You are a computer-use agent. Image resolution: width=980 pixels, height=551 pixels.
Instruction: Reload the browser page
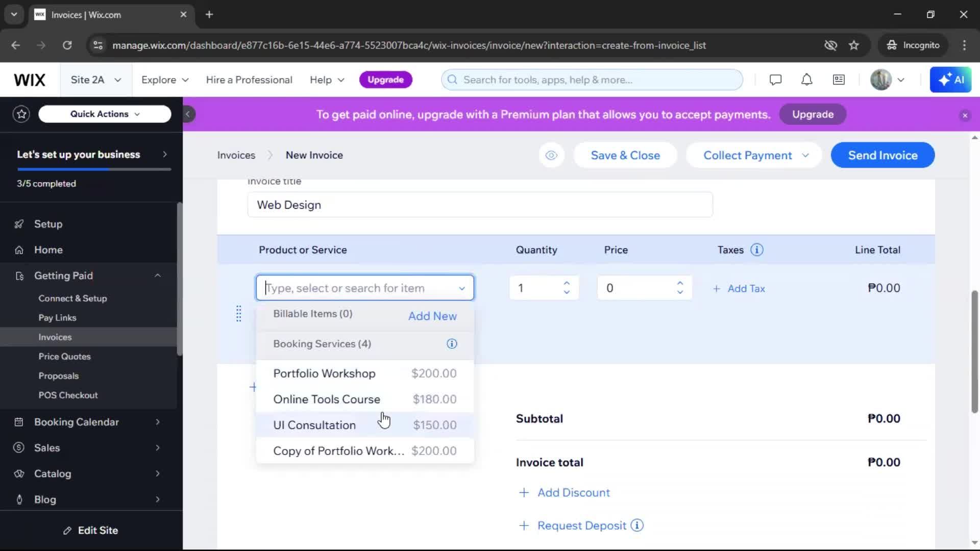tap(67, 45)
